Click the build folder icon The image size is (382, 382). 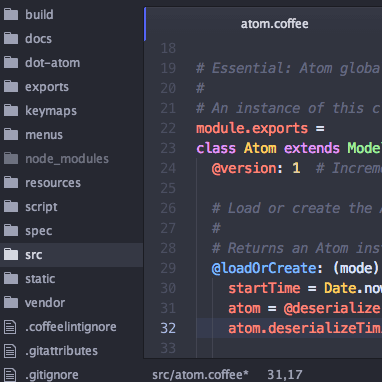click(x=11, y=14)
